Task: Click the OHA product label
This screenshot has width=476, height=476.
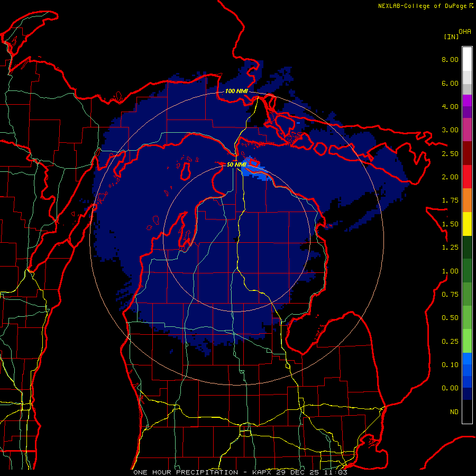Action: (x=465, y=31)
